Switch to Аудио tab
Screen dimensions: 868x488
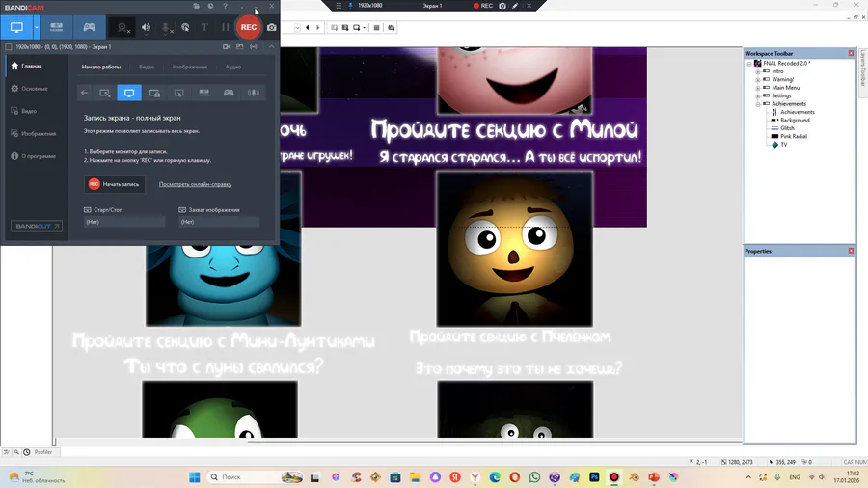coord(233,67)
